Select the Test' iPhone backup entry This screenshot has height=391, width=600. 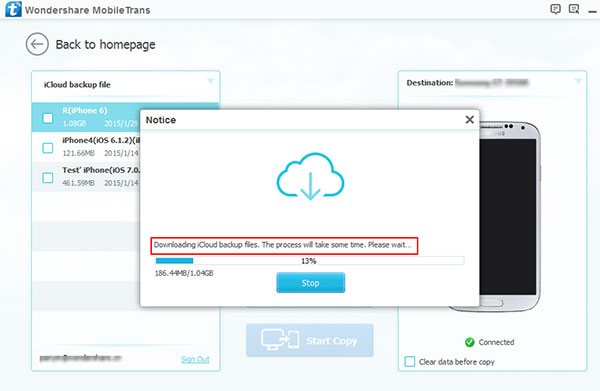(86, 177)
